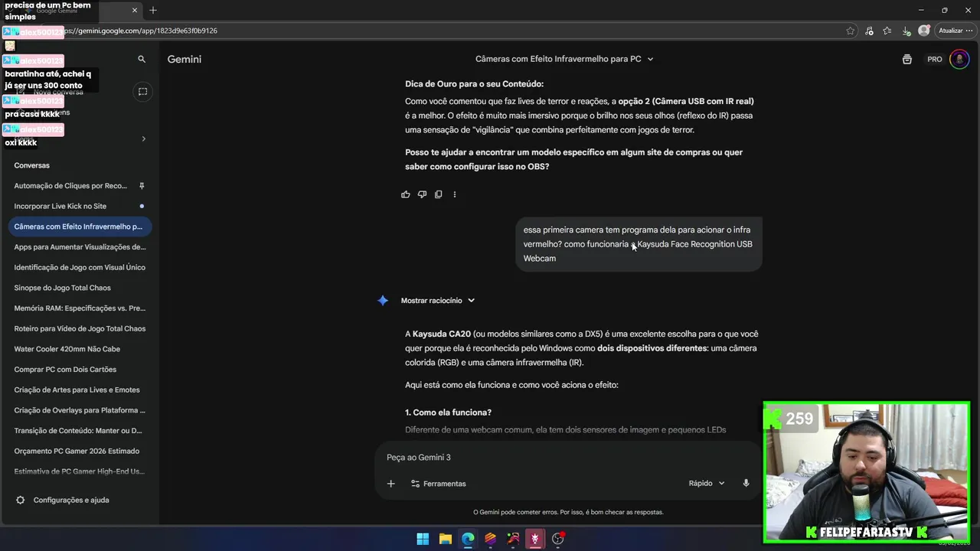The image size is (980, 551).
Task: Click the archive box icon beside PRO
Action: click(907, 59)
